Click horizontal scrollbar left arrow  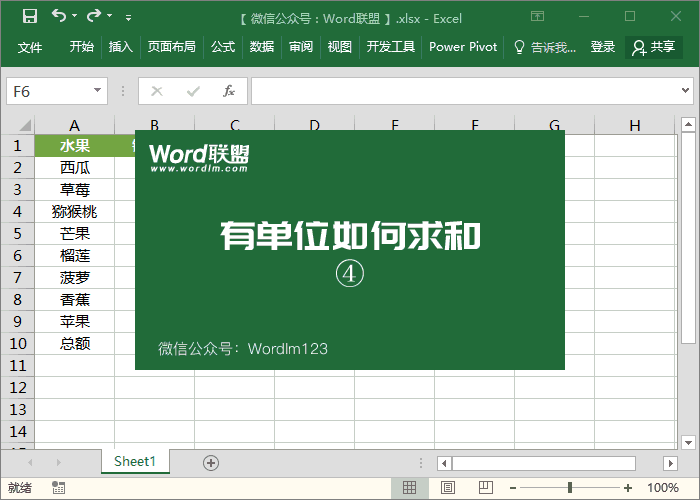(x=444, y=463)
